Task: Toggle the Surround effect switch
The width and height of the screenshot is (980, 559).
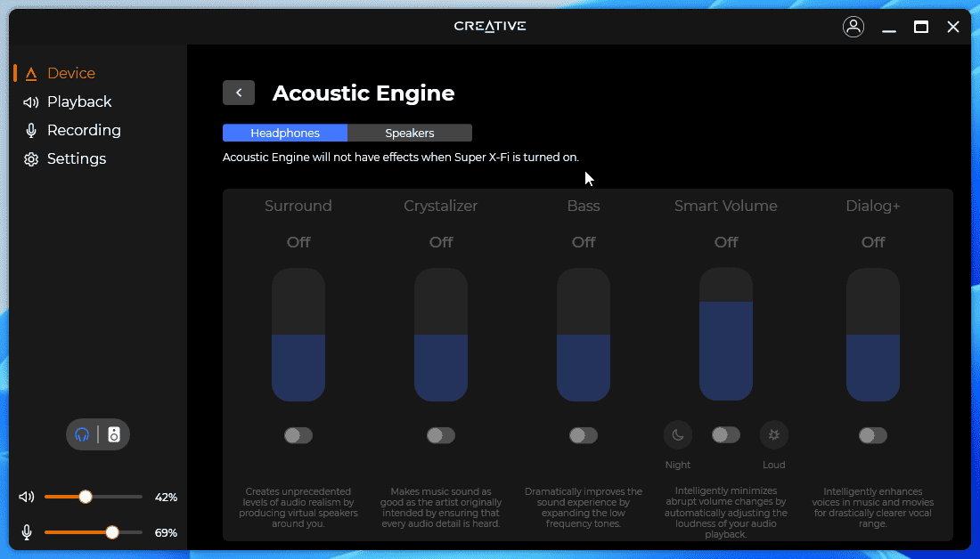Action: pyautogui.click(x=298, y=435)
